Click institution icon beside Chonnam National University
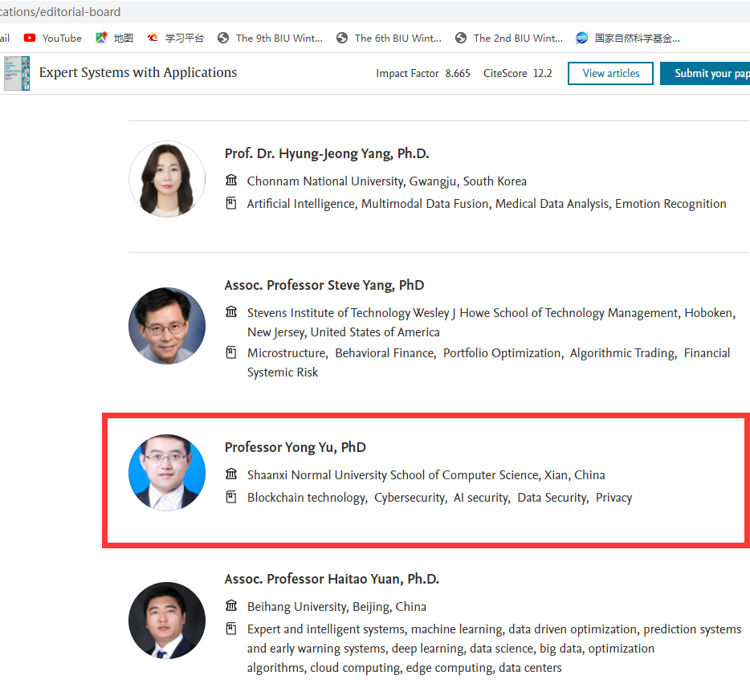Screen dimensions: 750x700 (231, 181)
